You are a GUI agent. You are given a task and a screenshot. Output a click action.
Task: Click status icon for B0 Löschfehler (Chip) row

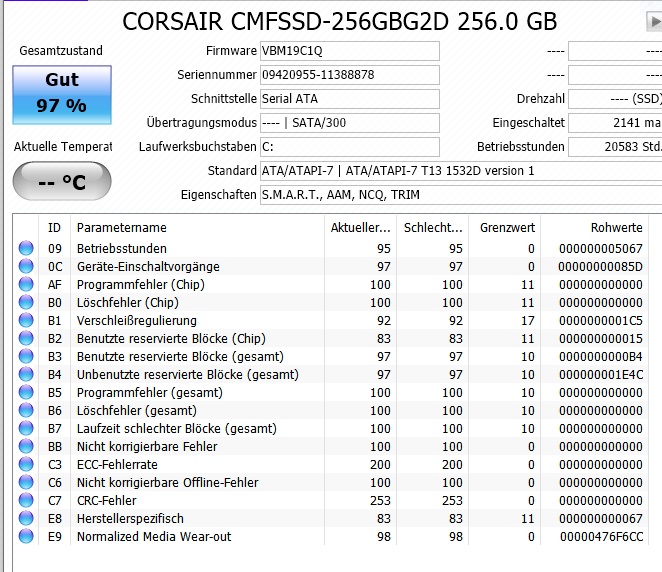click(x=26, y=302)
